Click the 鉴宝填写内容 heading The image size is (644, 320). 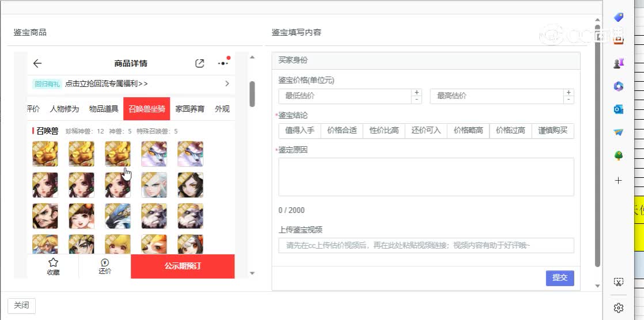[x=297, y=32]
